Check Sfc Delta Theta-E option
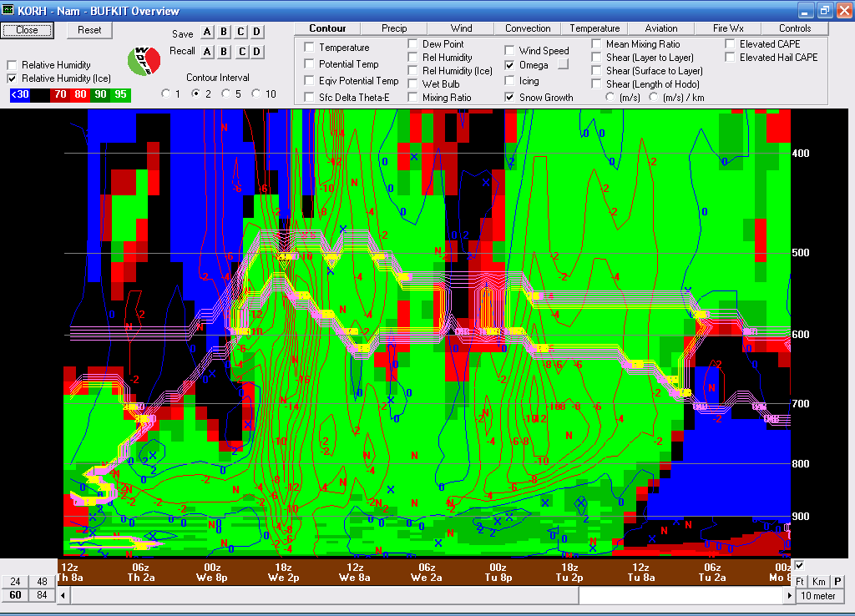 (309, 97)
